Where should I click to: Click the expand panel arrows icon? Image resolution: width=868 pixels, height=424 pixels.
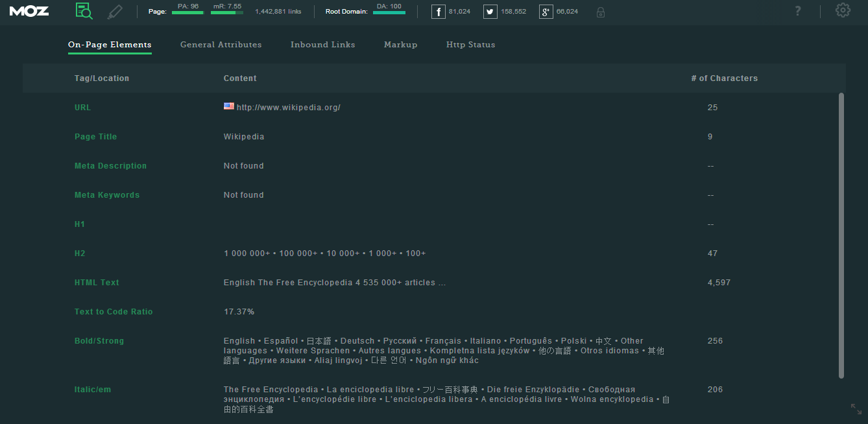[x=856, y=408]
